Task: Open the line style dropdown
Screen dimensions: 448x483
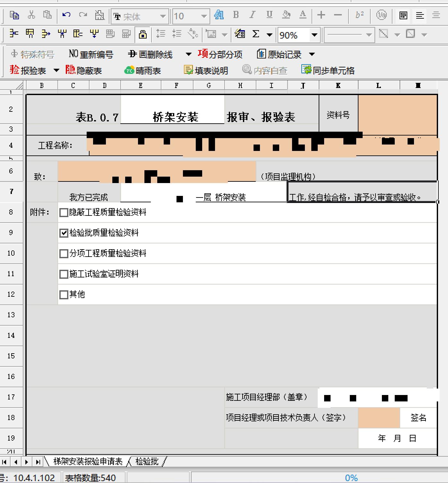Action: point(369,35)
